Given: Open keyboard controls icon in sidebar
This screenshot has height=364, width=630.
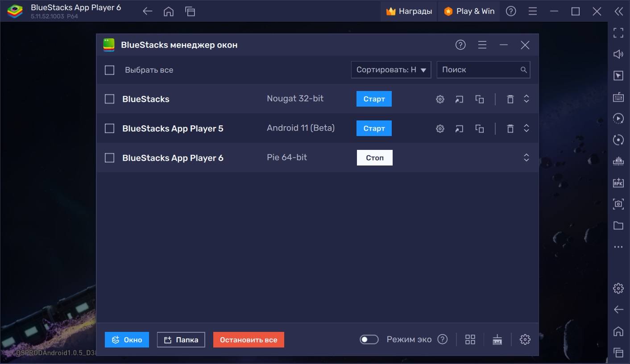Looking at the screenshot, I should point(618,97).
